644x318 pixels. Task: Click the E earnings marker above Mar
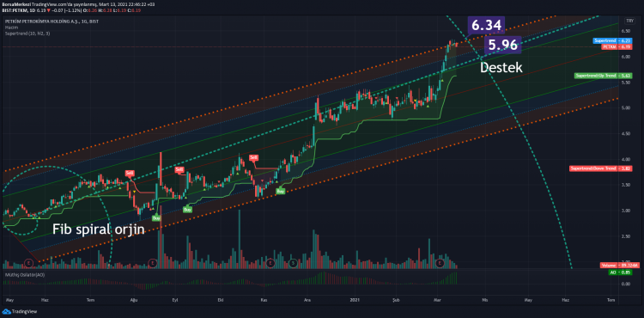pos(440,262)
